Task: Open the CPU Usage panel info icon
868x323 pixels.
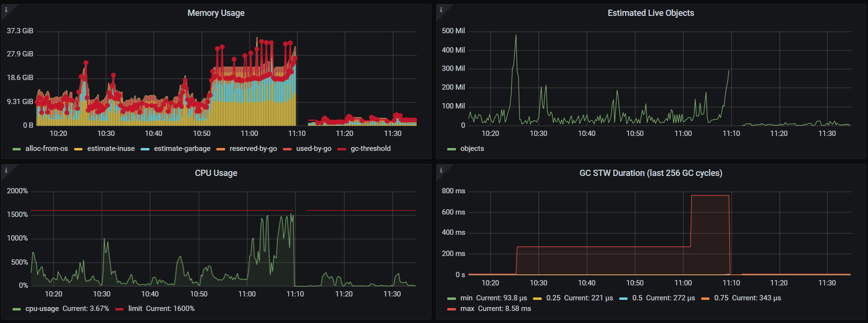Action: 6,170
